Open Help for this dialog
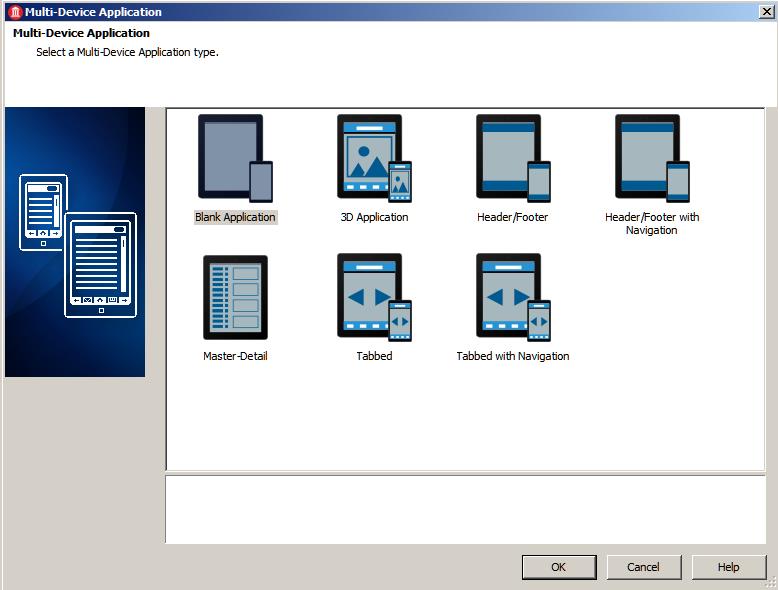The height and width of the screenshot is (590, 778). [x=728, y=567]
